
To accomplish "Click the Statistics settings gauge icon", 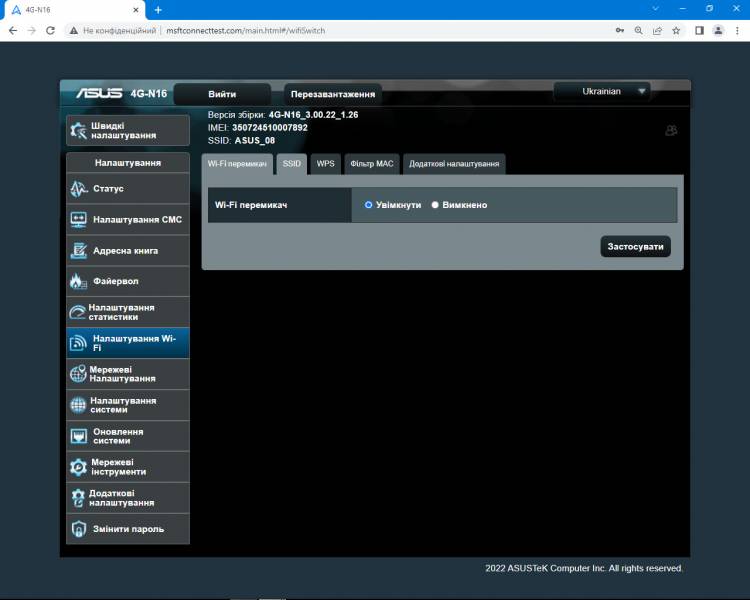I will (x=77, y=312).
